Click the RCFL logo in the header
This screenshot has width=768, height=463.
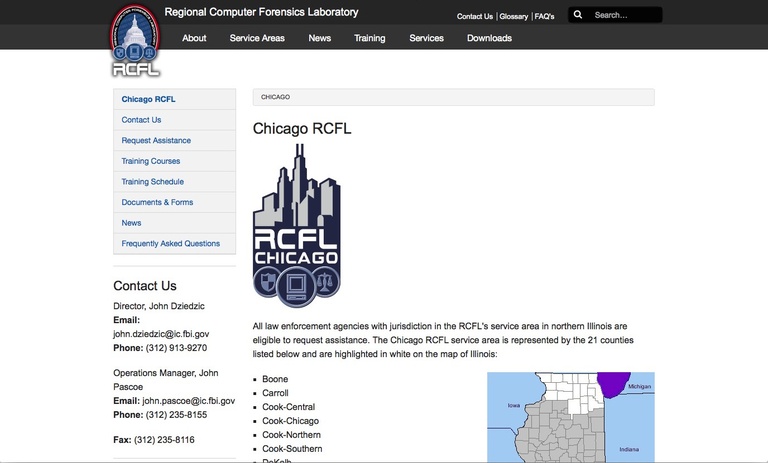tap(135, 41)
